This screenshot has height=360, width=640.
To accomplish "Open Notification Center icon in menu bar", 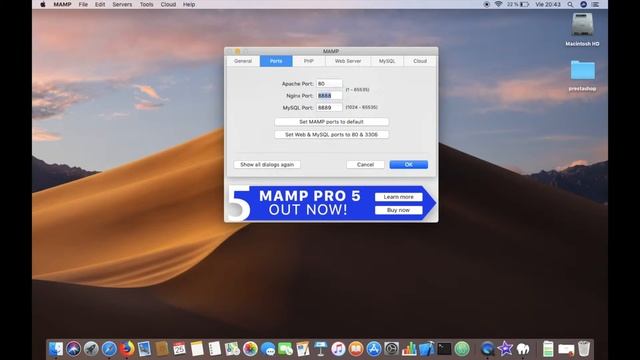I will [596, 4].
